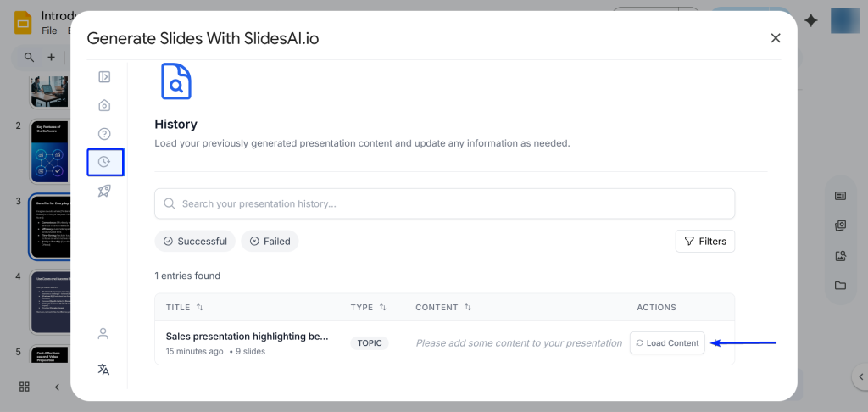Click the Gemini sparkle icon
The height and width of the screenshot is (412, 868).
(811, 21)
